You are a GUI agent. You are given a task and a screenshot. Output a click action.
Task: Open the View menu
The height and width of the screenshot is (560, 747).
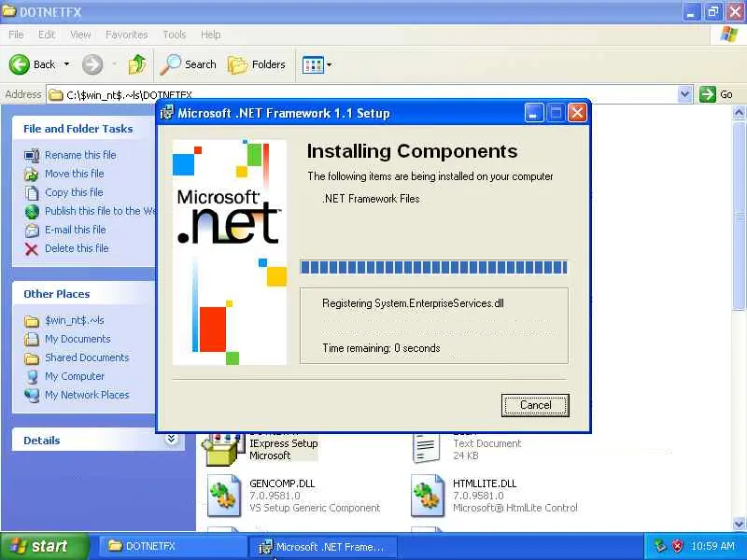tap(80, 35)
